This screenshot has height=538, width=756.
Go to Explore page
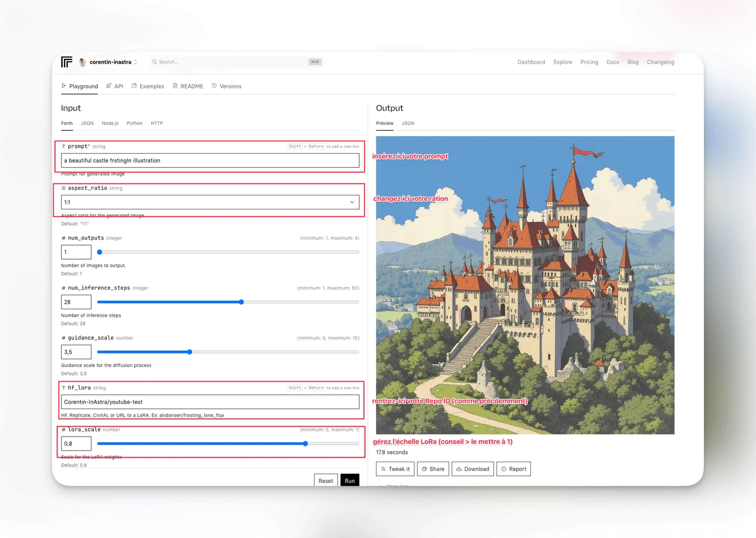coord(563,62)
